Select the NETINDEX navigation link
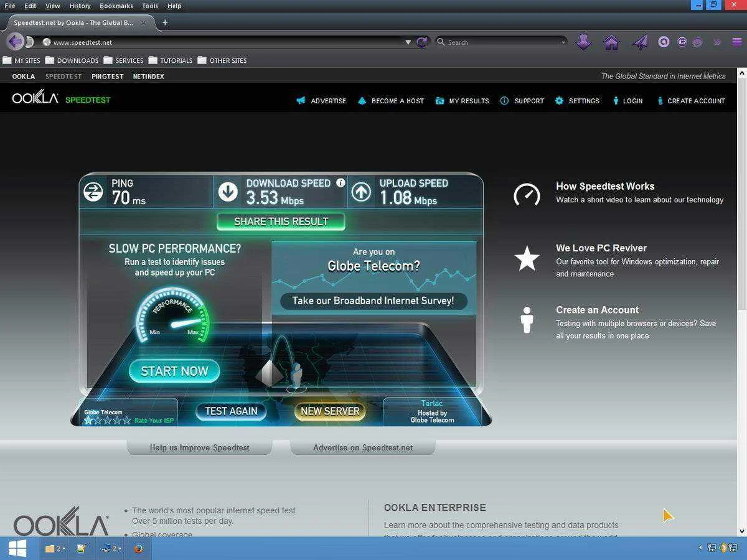Screen dimensions: 747x560 tap(149, 77)
